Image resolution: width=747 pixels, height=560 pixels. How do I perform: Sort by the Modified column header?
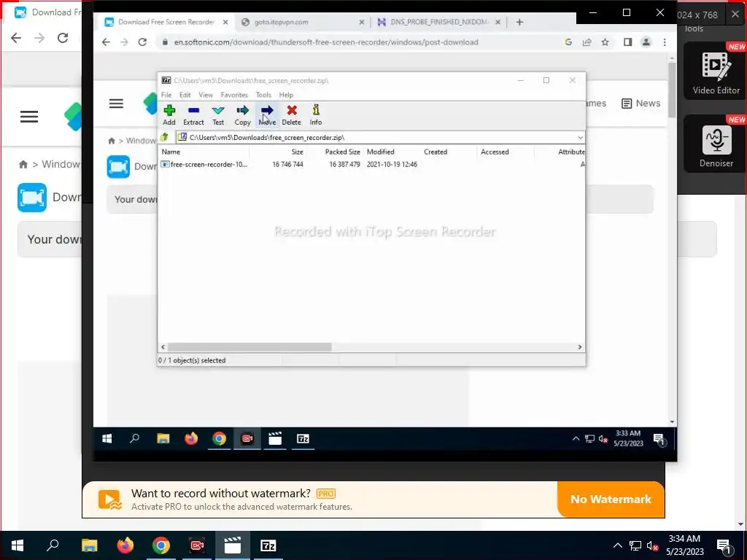[381, 152]
